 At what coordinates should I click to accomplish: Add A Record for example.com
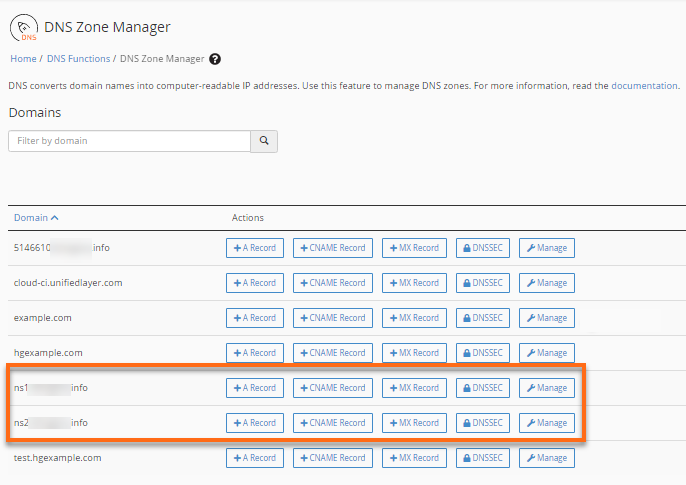[255, 318]
